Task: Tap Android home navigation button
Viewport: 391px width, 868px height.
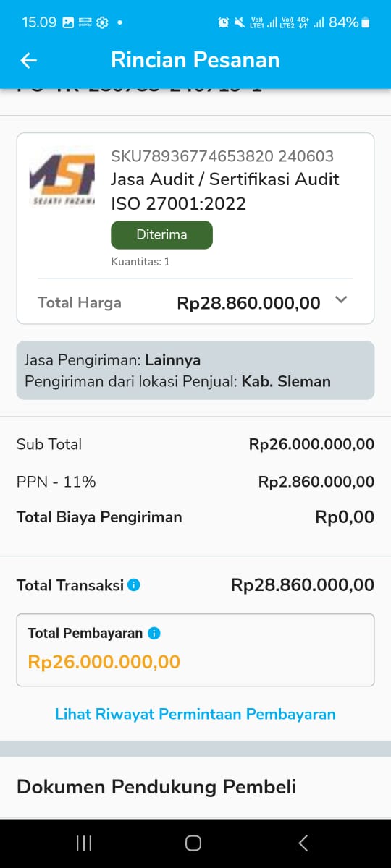Action: click(x=193, y=843)
